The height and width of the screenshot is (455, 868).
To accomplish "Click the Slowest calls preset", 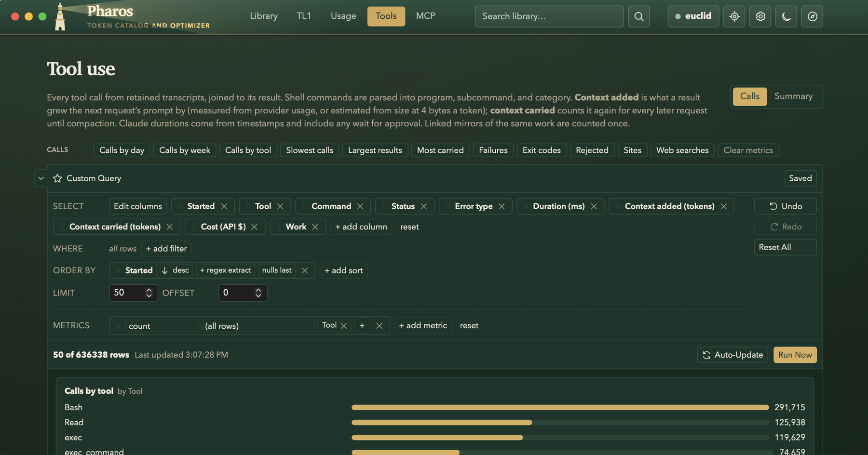I will click(x=310, y=150).
